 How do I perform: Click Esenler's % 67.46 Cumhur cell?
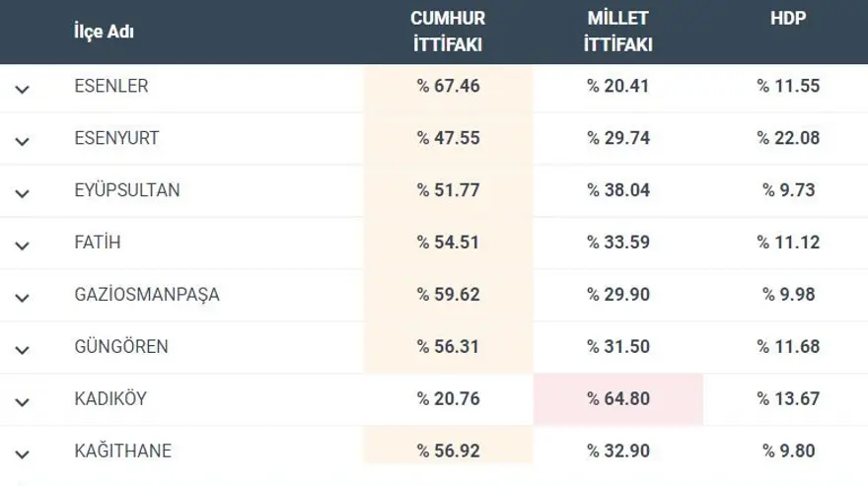448,86
